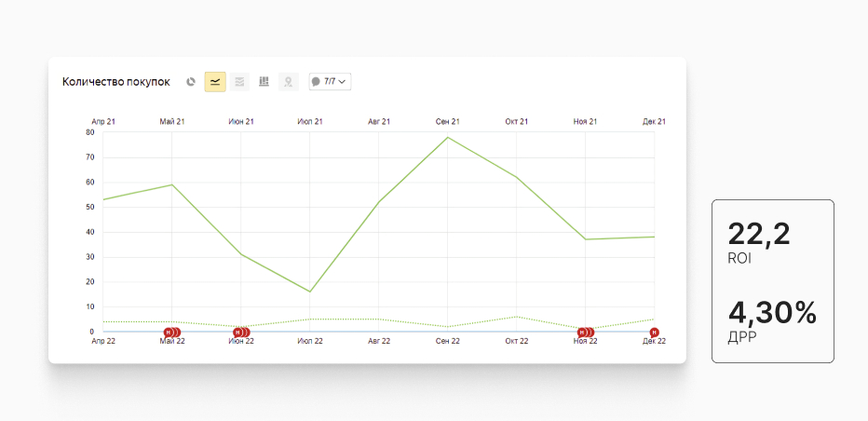Click the bottom axis label Апр 22
This screenshot has height=421, width=868.
point(103,341)
